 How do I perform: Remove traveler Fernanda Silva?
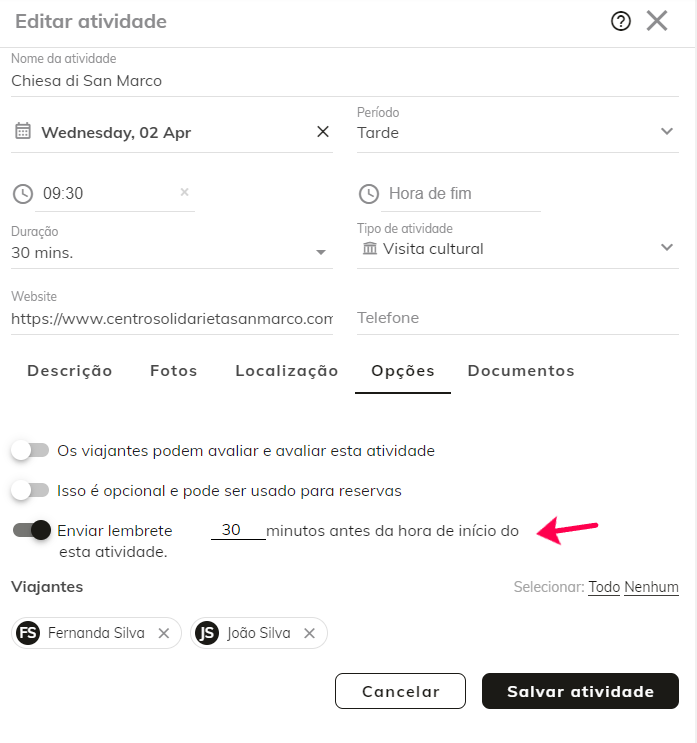164,633
